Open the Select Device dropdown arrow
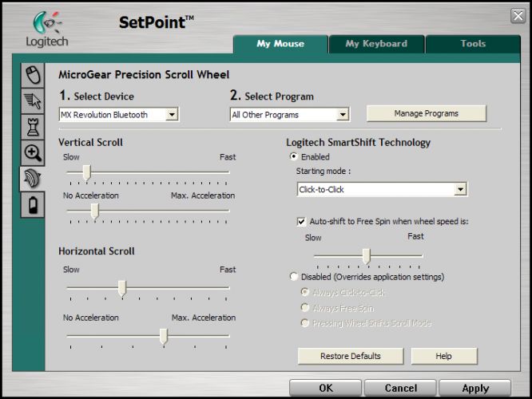This screenshot has width=532, height=399. tap(172, 115)
